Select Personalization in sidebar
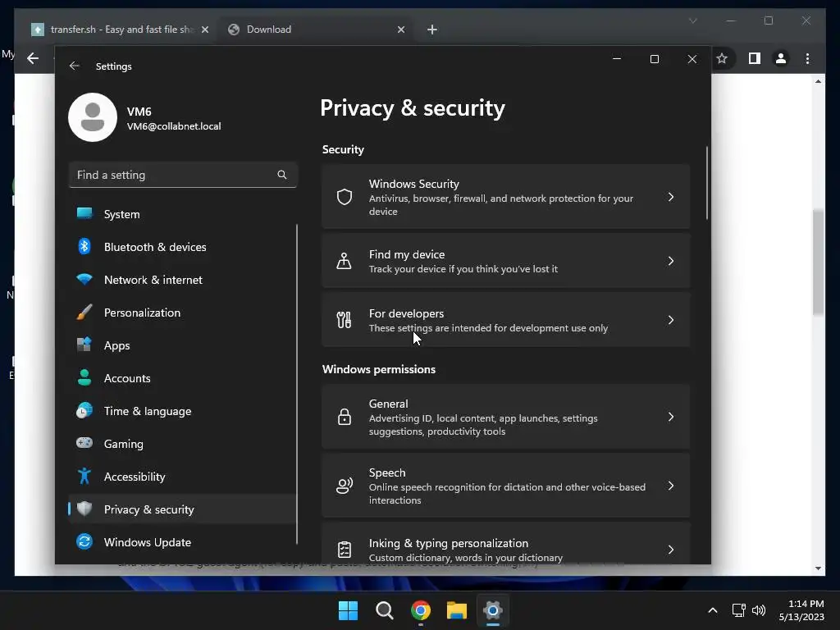 [182, 313]
